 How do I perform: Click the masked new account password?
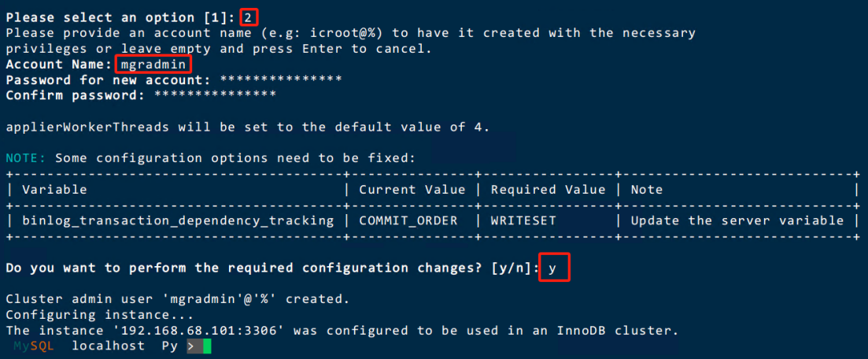pyautogui.click(x=281, y=80)
